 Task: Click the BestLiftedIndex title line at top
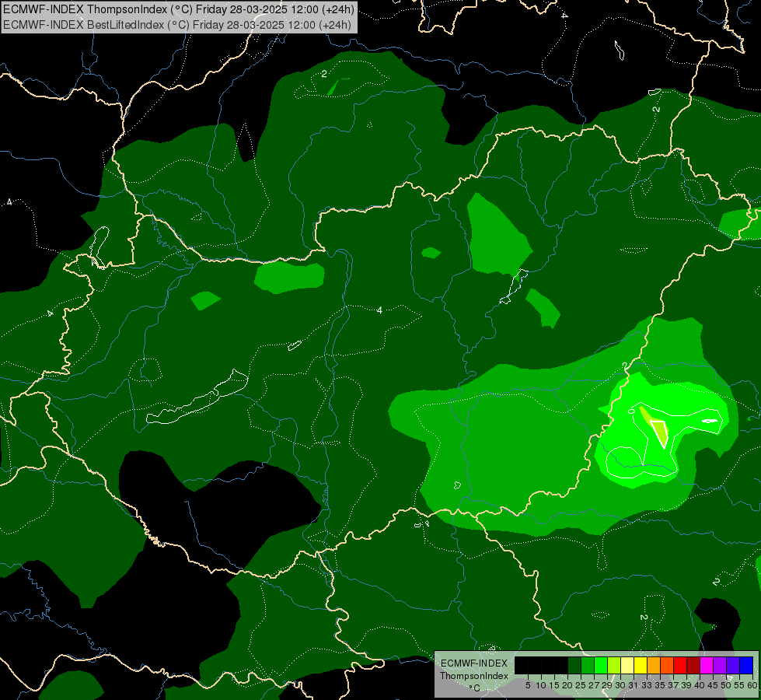(x=176, y=24)
